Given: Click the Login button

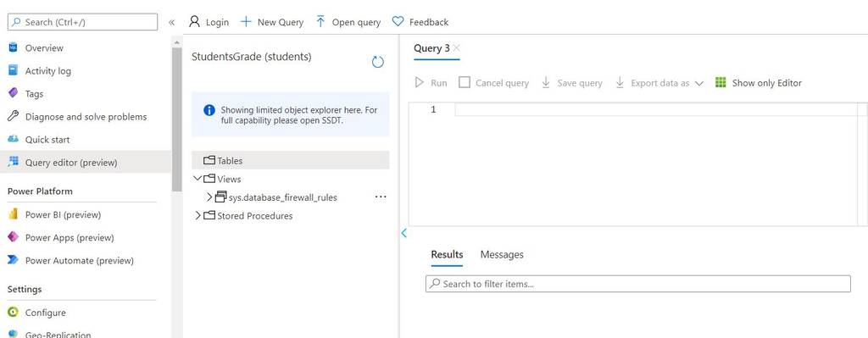Looking at the screenshot, I should click(x=209, y=22).
